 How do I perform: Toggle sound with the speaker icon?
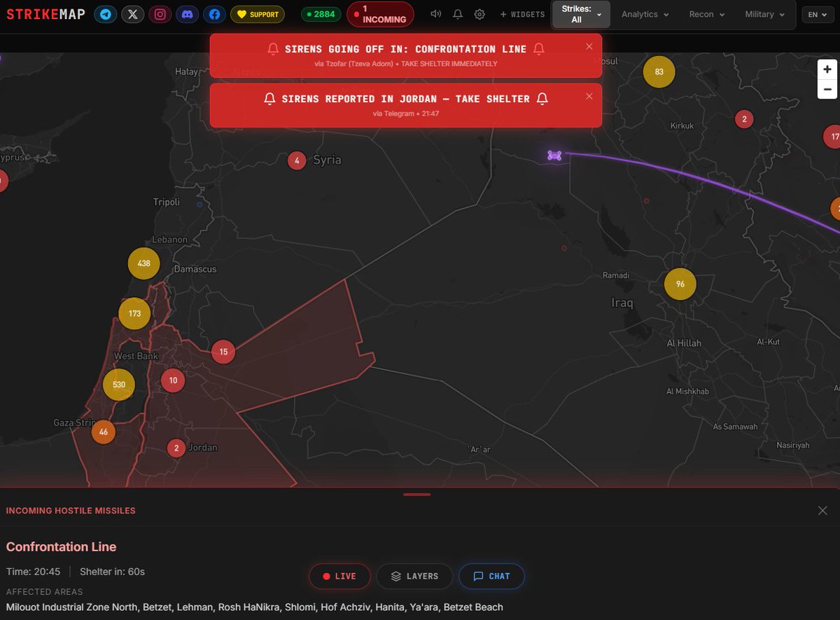(436, 14)
